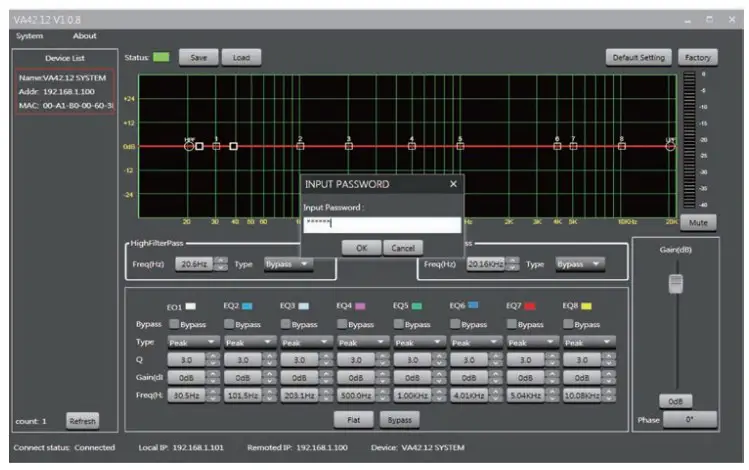Close the INPUT PASSWORD dialog with X
749x470 pixels.
pos(453,184)
